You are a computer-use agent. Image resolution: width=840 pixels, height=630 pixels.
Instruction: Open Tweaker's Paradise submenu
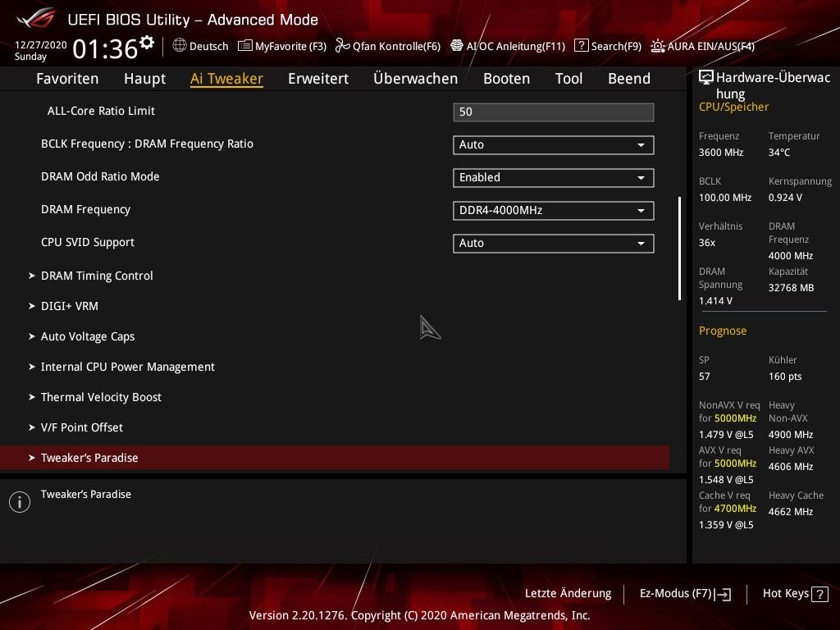[335, 458]
